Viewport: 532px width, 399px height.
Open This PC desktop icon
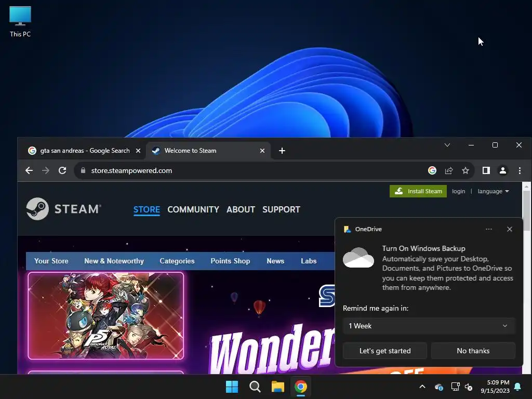tap(20, 22)
